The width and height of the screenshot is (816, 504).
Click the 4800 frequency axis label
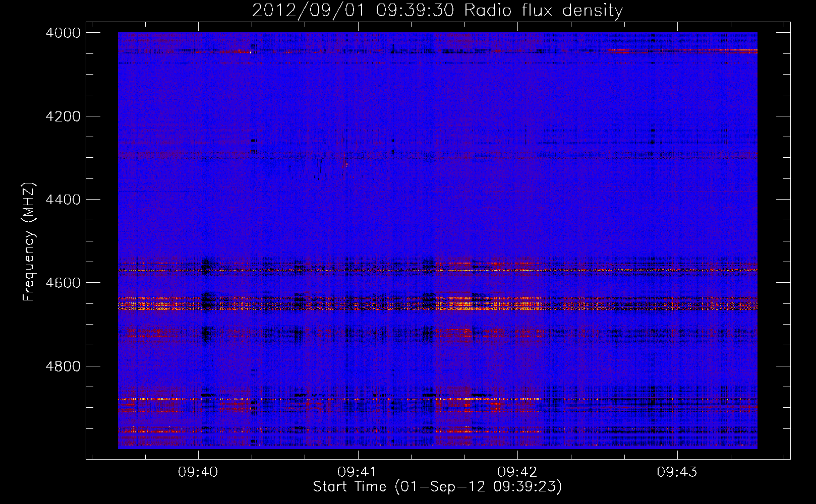pos(63,366)
